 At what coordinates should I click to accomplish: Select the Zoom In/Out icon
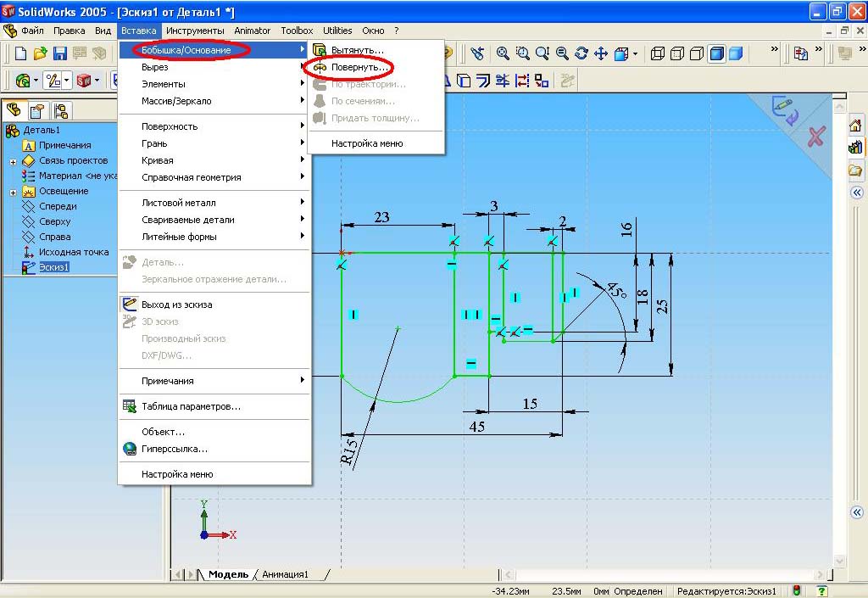[x=542, y=53]
